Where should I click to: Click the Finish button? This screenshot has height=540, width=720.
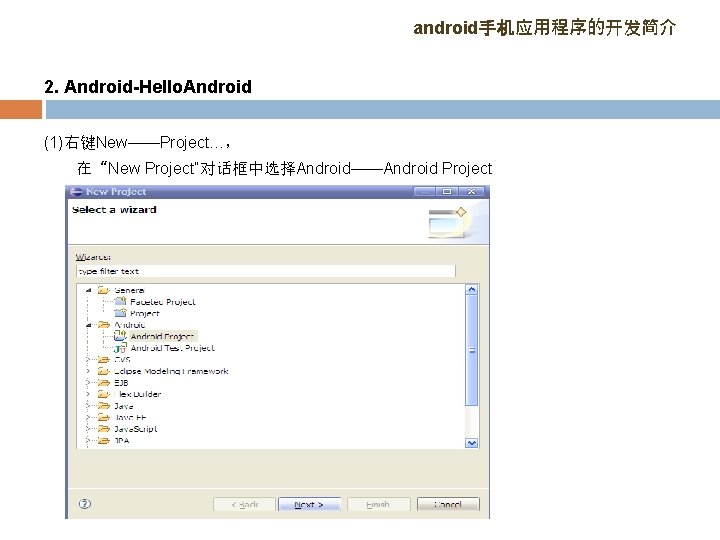[378, 504]
